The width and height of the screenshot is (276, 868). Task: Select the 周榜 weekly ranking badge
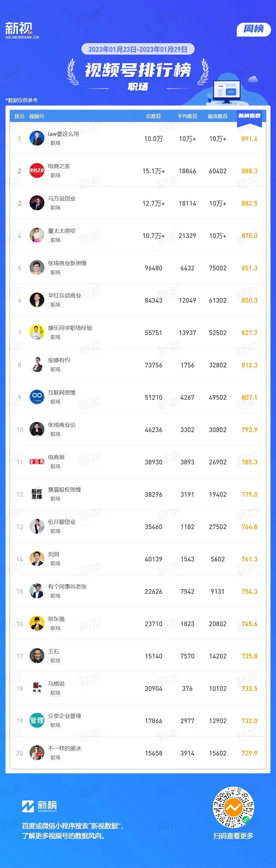tap(254, 29)
